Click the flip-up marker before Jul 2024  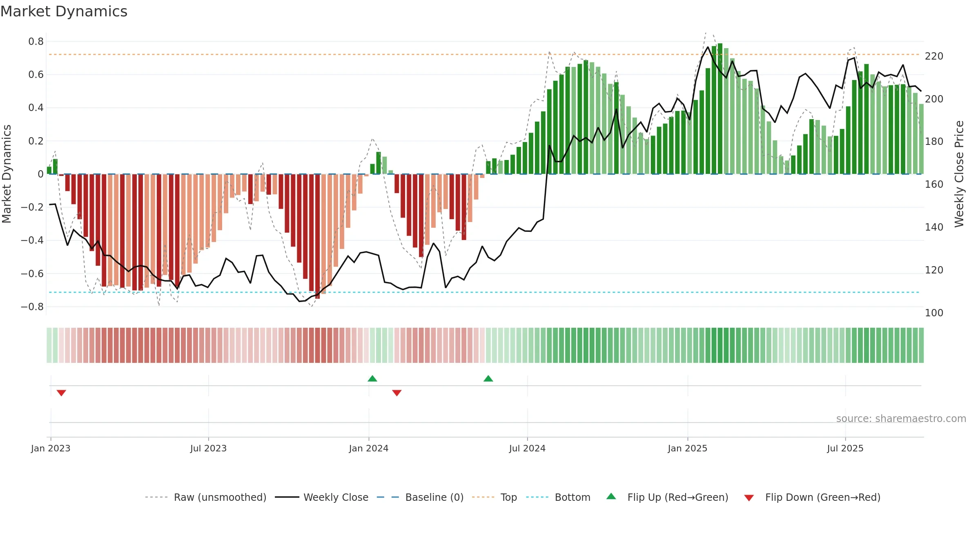pyautogui.click(x=488, y=379)
